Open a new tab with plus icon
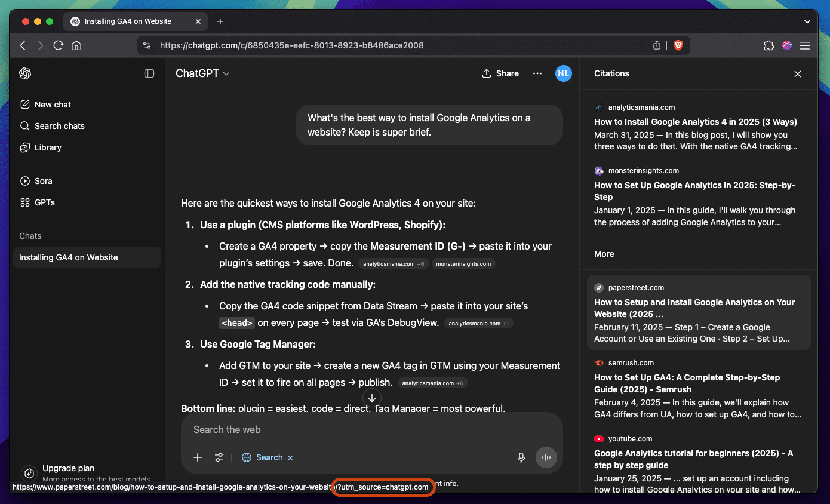Screen dimensions: 830x504 (220, 21)
